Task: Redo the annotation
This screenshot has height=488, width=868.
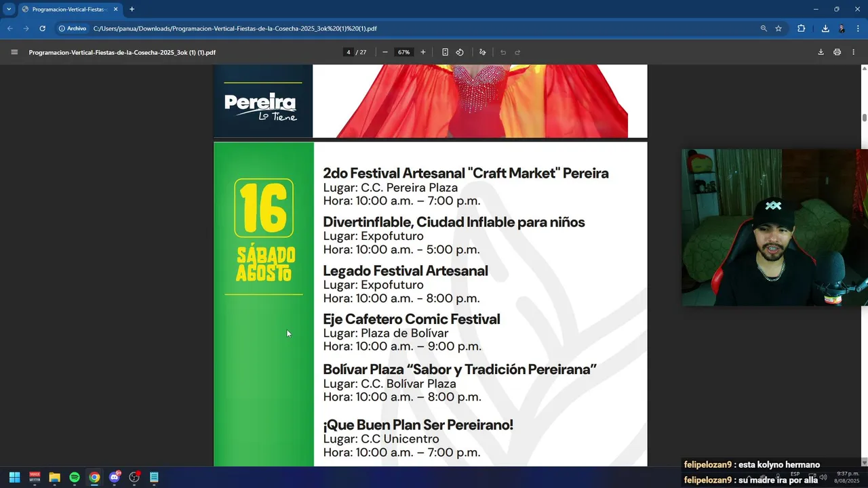Action: pos(517,52)
